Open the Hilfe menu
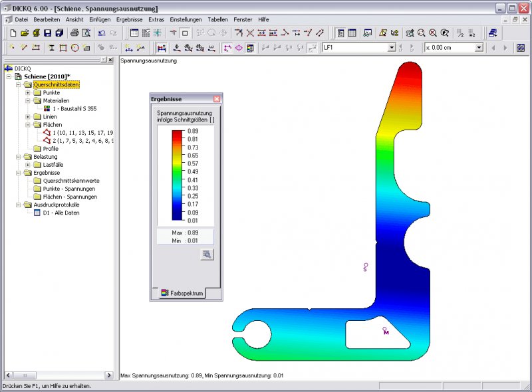Screen dimensions: 532x392 (x=263, y=20)
